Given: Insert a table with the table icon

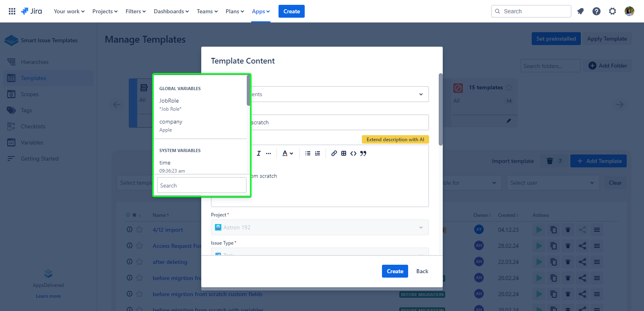Looking at the screenshot, I should pos(344,153).
